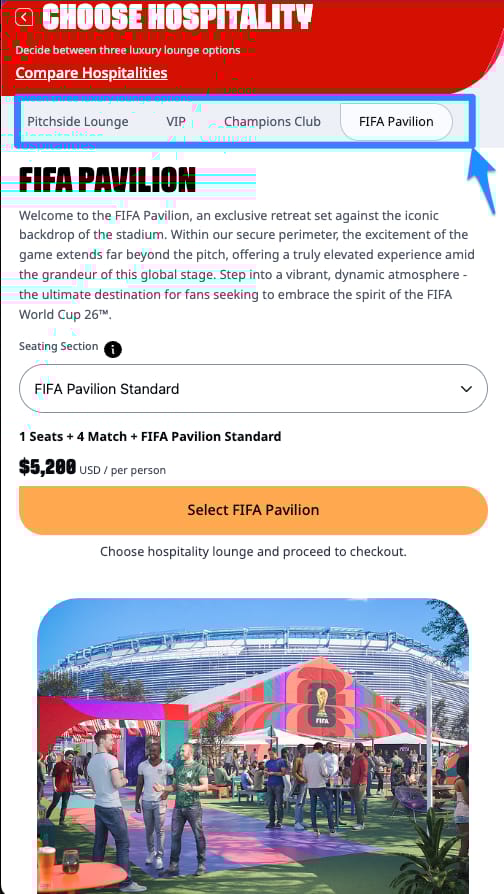
Task: Click the proceed to checkout hint text
Action: (x=253, y=551)
